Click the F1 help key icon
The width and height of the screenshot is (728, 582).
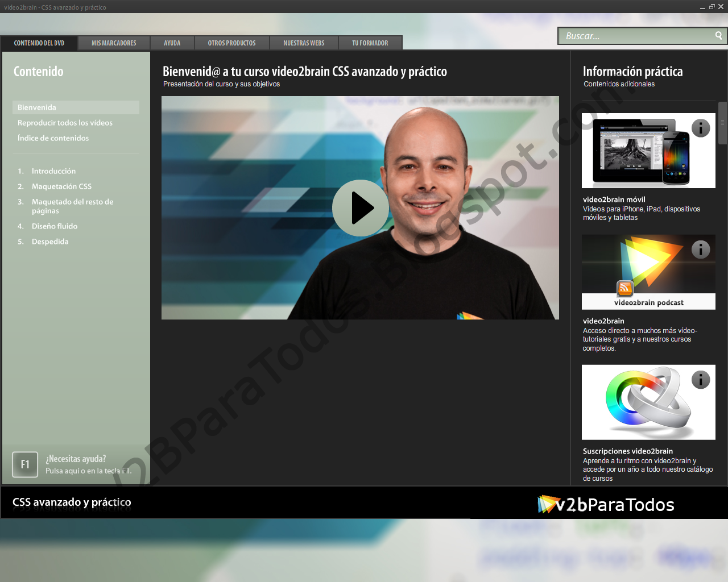point(25,464)
